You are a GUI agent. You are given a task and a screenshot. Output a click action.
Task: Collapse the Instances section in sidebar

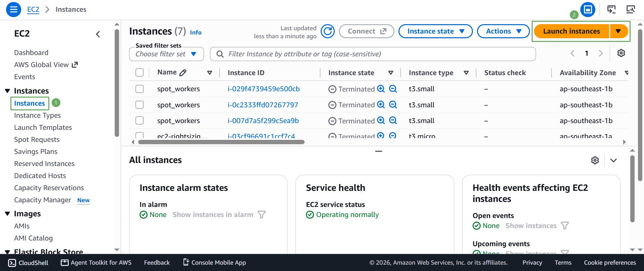pos(7,91)
